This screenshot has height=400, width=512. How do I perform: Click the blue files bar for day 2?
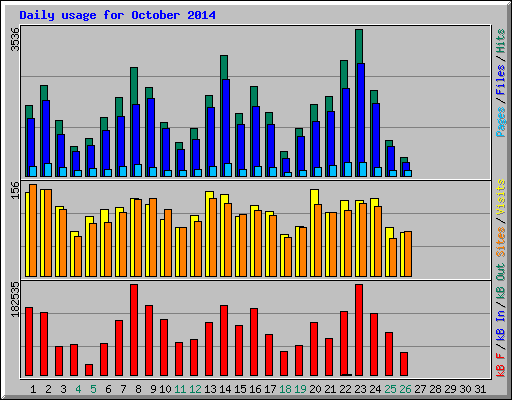coord(46,132)
